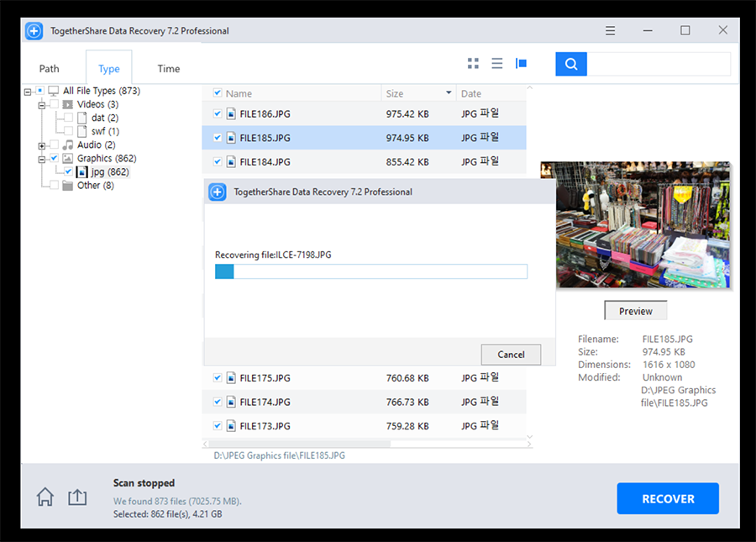Uncheck the FILE185.JPG checkbox
756x542 pixels.
coord(218,138)
